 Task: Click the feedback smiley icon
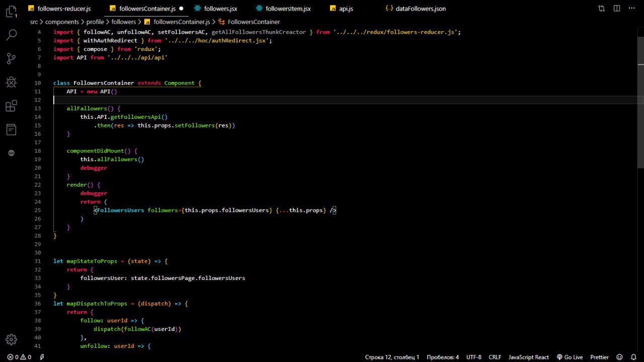(619, 357)
